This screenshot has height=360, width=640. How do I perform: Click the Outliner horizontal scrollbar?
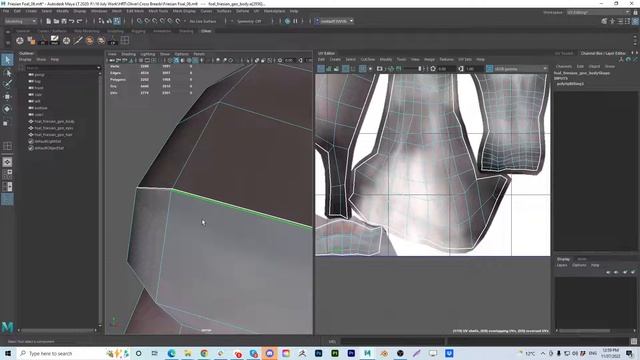(x=58, y=331)
